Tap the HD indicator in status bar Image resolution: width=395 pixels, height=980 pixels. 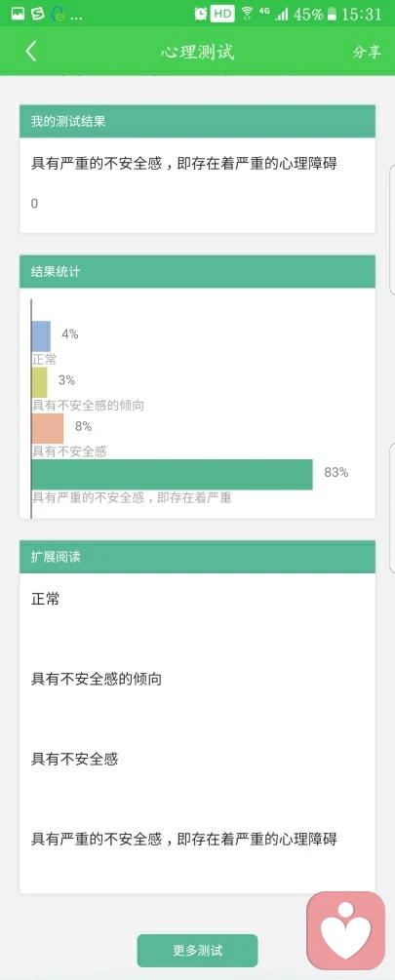pyautogui.click(x=222, y=13)
